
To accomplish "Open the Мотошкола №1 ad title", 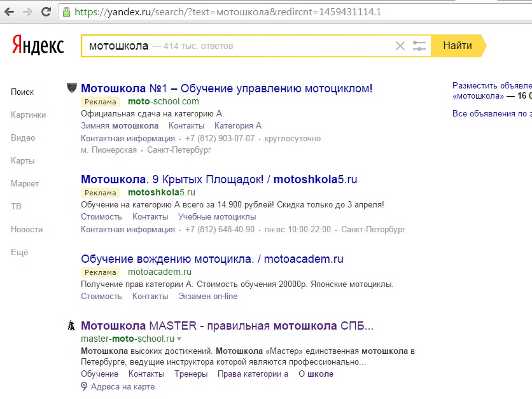I will pyautogui.click(x=227, y=88).
